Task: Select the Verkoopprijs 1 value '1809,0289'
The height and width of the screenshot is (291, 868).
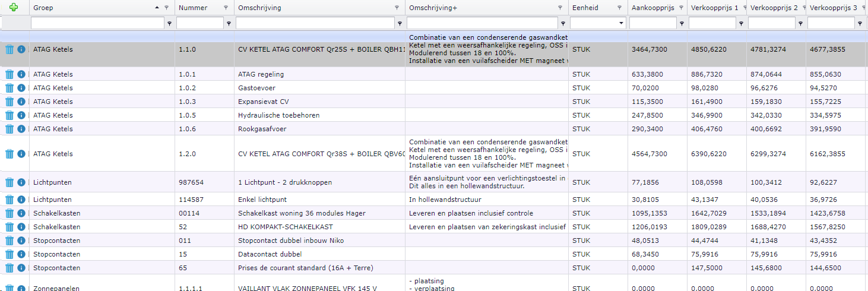Action: coord(709,227)
